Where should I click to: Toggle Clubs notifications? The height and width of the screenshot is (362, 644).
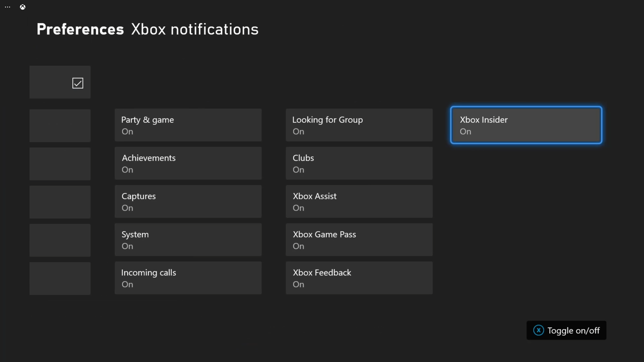[x=359, y=163]
